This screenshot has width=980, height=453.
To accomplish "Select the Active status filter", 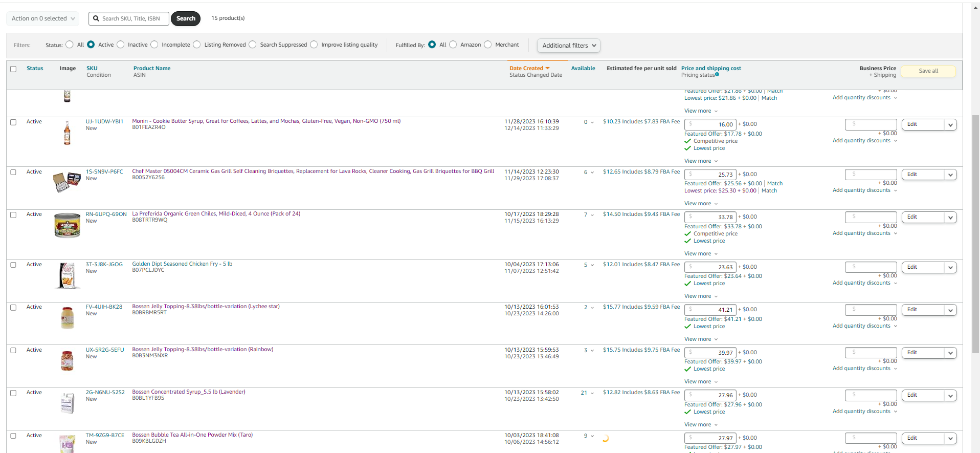I will click(91, 45).
